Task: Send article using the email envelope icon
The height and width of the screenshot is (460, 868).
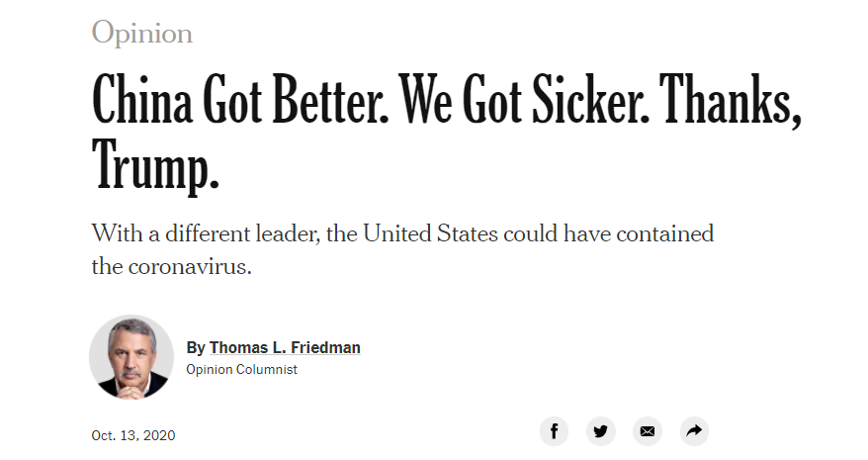Action: point(648,431)
